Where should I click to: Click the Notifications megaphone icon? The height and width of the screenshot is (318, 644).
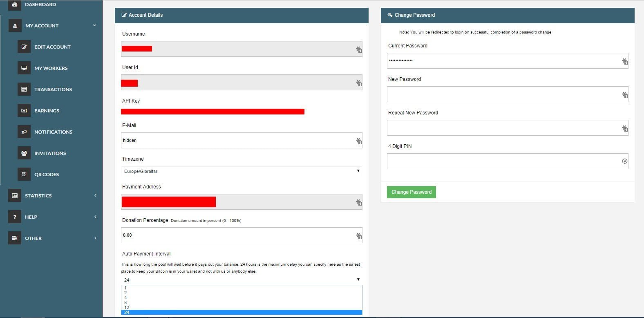pyautogui.click(x=24, y=132)
